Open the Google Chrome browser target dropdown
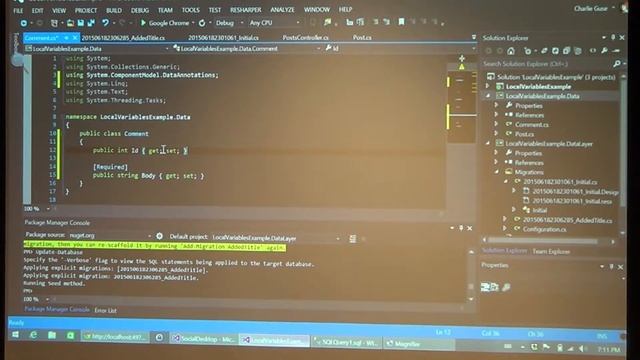The height and width of the screenshot is (360, 640). pos(193,23)
